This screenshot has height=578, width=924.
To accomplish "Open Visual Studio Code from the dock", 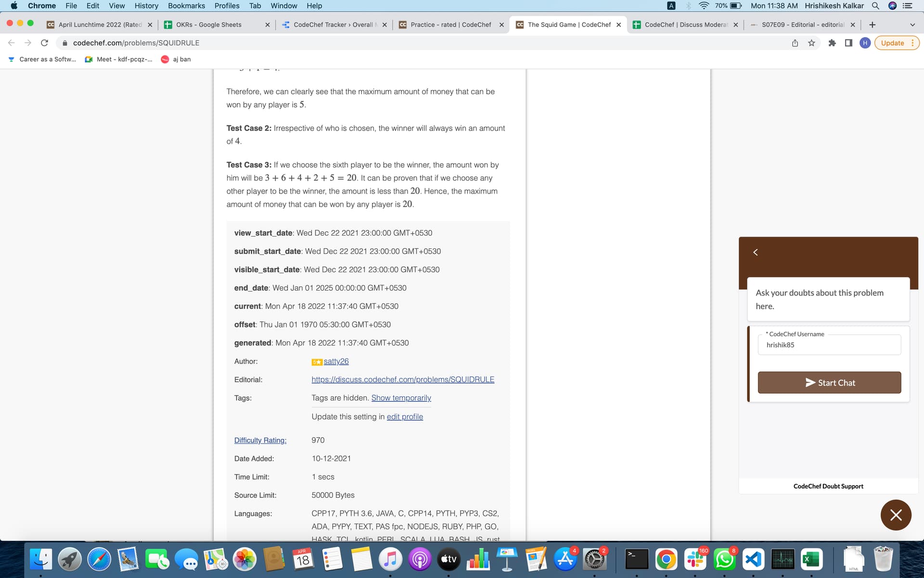I will point(753,559).
